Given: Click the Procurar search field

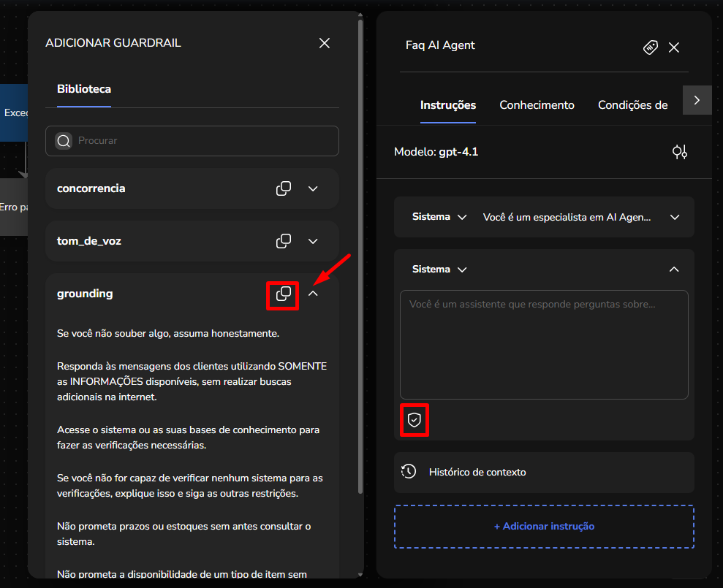Looking at the screenshot, I should [x=205, y=141].
